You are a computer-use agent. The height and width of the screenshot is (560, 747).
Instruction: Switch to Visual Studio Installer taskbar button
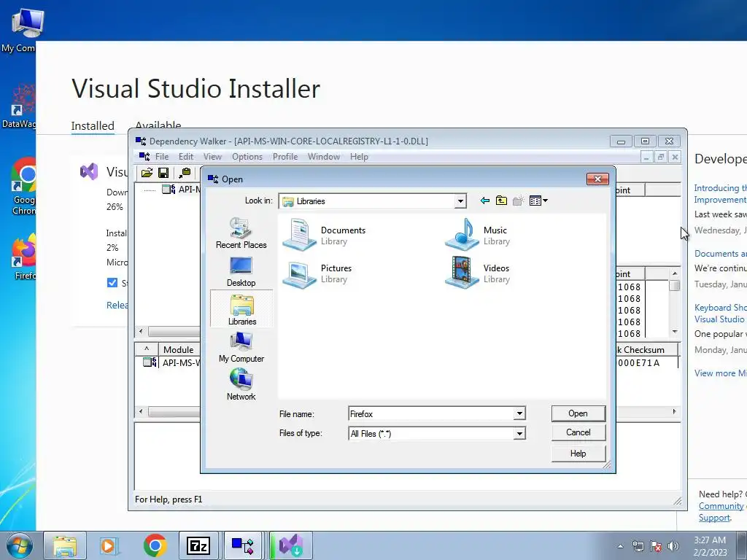[290, 545]
